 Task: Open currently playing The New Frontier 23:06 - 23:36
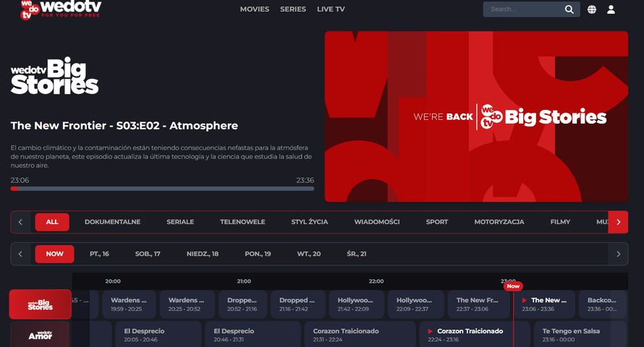(x=544, y=304)
